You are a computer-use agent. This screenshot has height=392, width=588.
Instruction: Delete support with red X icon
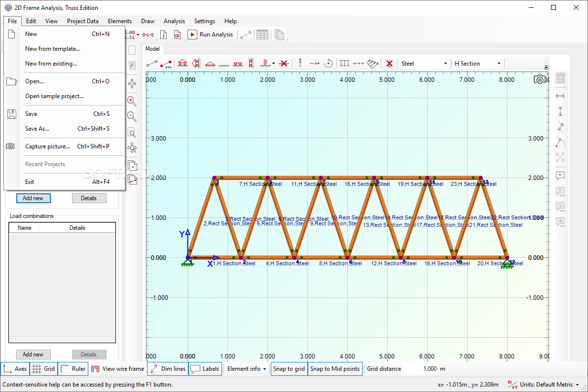click(284, 64)
